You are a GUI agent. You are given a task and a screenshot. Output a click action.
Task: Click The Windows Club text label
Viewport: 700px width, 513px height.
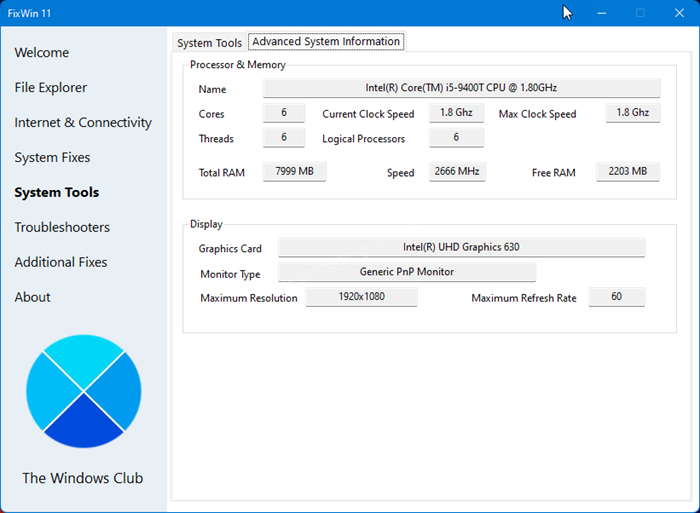(x=83, y=478)
